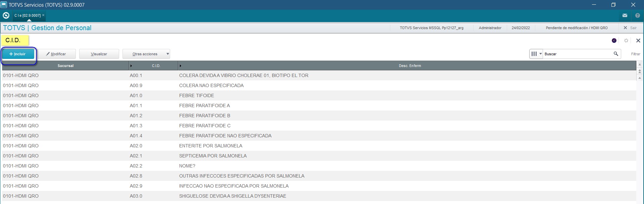
Task: Click inside the Buscar search field
Action: click(x=577, y=54)
